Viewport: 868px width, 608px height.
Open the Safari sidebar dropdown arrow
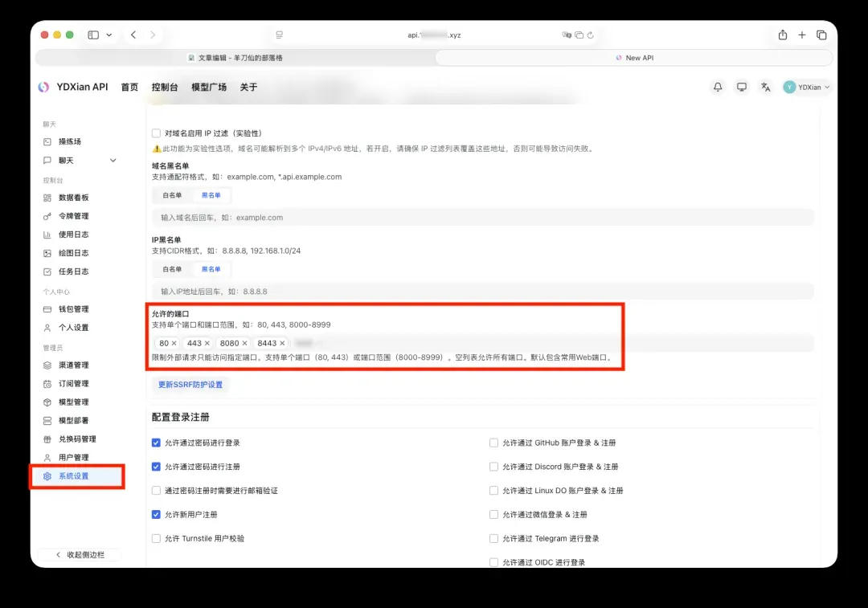pyautogui.click(x=109, y=35)
